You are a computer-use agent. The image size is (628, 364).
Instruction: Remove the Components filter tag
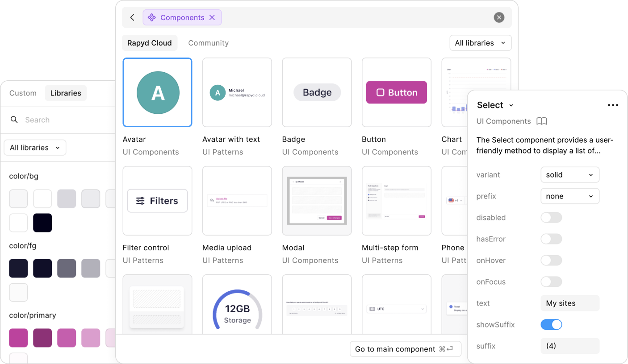212,17
